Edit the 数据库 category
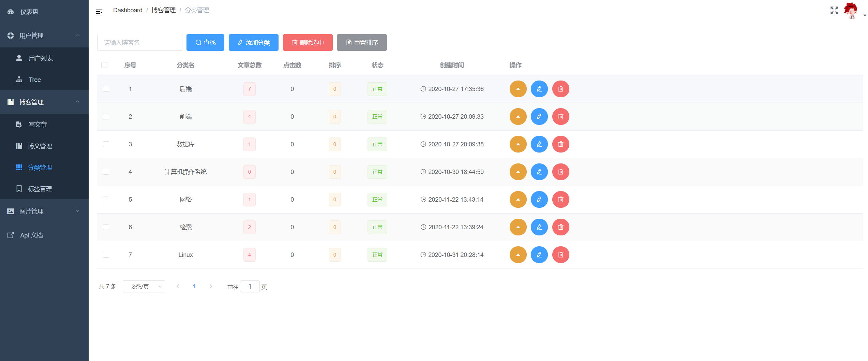Image resolution: width=868 pixels, height=361 pixels. (539, 144)
